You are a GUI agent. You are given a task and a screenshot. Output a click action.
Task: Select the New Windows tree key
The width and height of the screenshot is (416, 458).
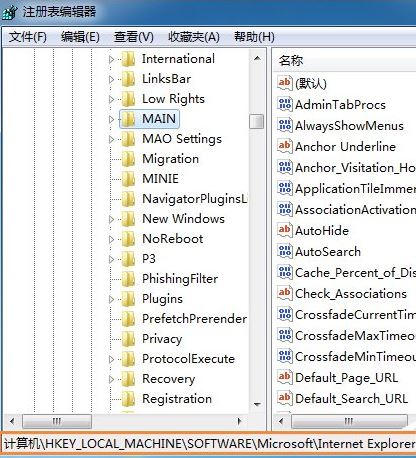click(x=183, y=219)
